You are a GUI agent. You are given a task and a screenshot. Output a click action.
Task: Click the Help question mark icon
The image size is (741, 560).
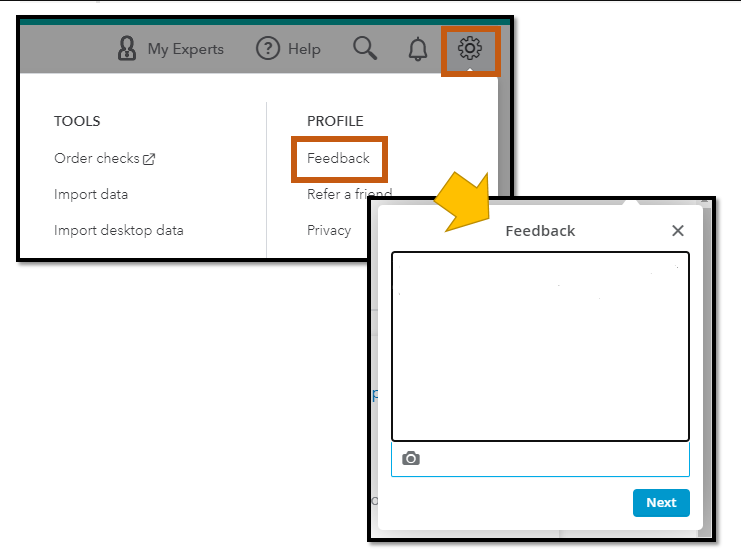point(268,49)
